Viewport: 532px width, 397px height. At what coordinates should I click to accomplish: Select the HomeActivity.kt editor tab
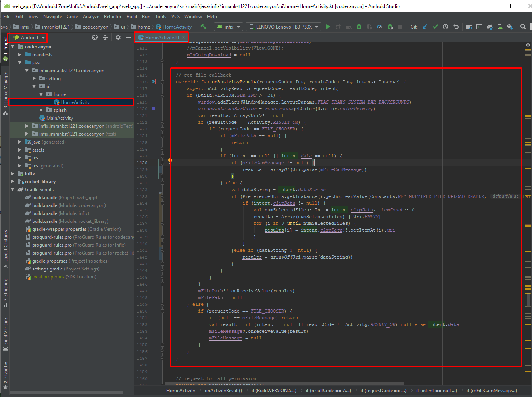point(162,37)
